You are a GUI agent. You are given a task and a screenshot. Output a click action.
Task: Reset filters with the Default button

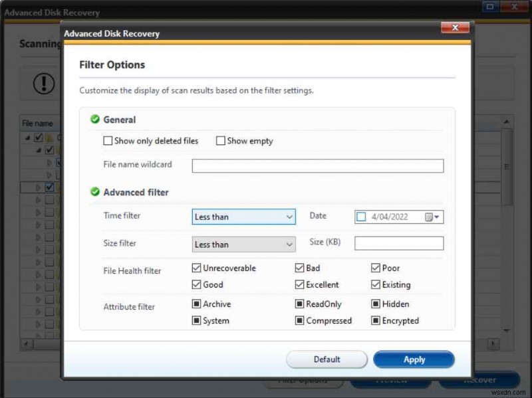click(327, 359)
